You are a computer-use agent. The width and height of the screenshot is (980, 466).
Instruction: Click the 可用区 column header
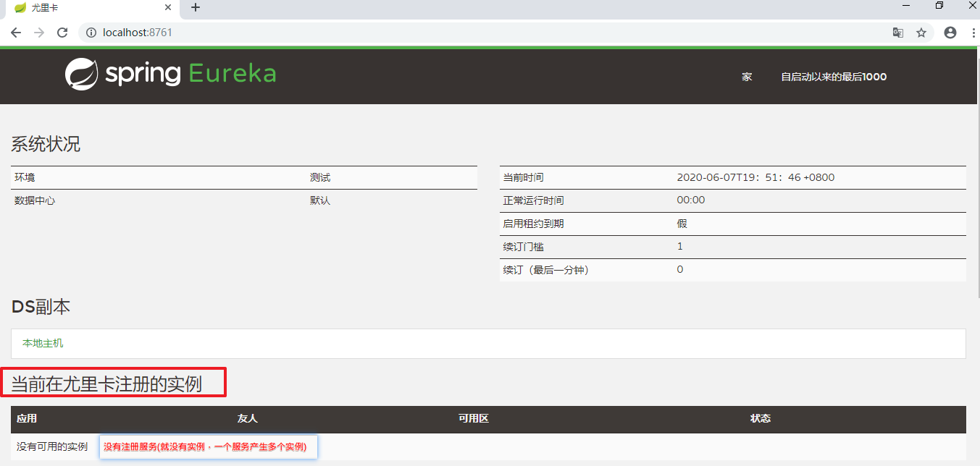[474, 419]
